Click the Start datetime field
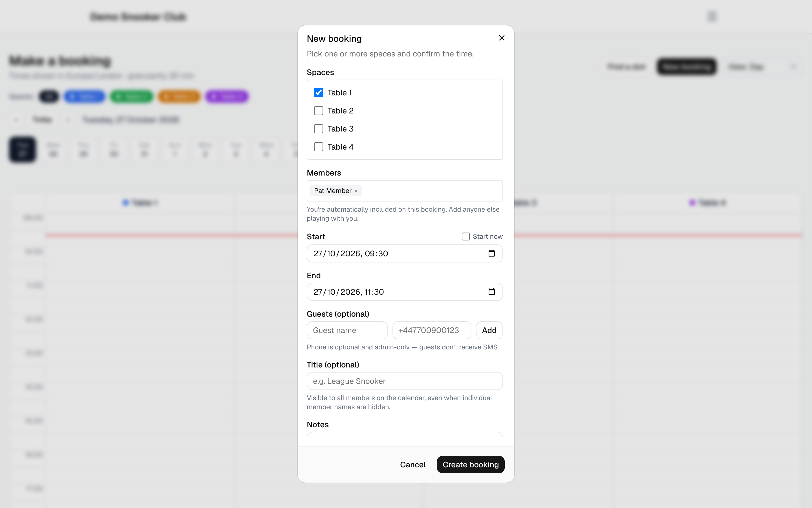812x508 pixels. [x=405, y=253]
